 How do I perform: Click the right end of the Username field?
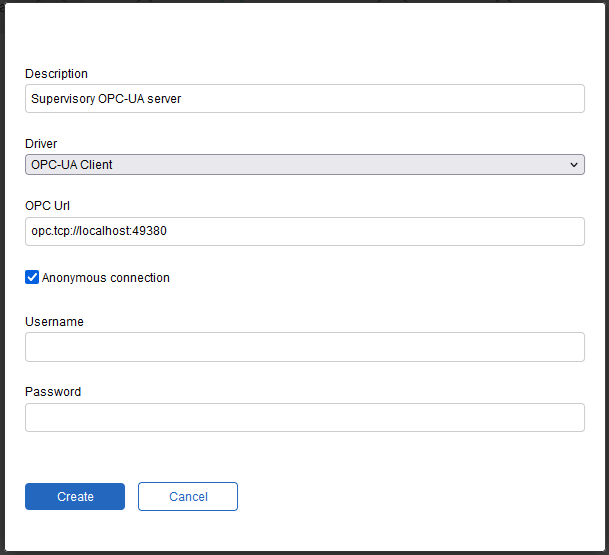(x=572, y=347)
